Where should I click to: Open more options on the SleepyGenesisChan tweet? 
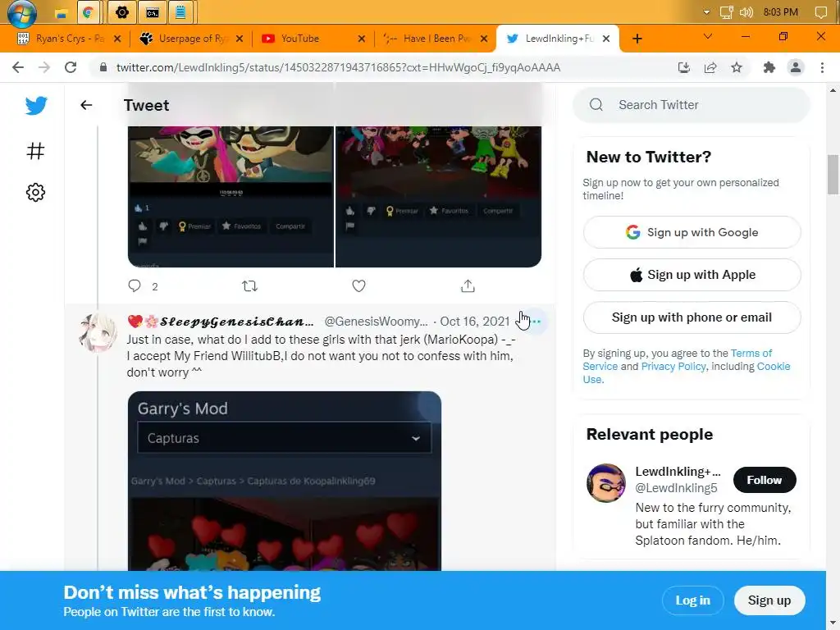[x=536, y=322]
